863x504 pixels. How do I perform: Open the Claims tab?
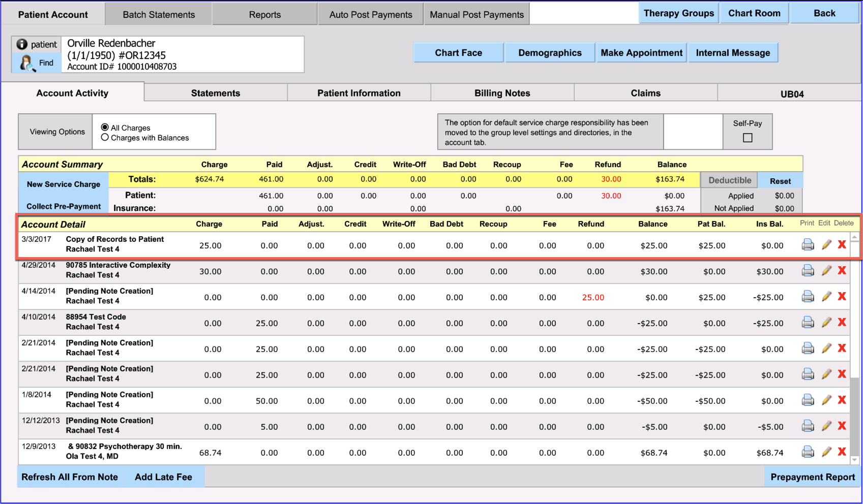point(645,93)
